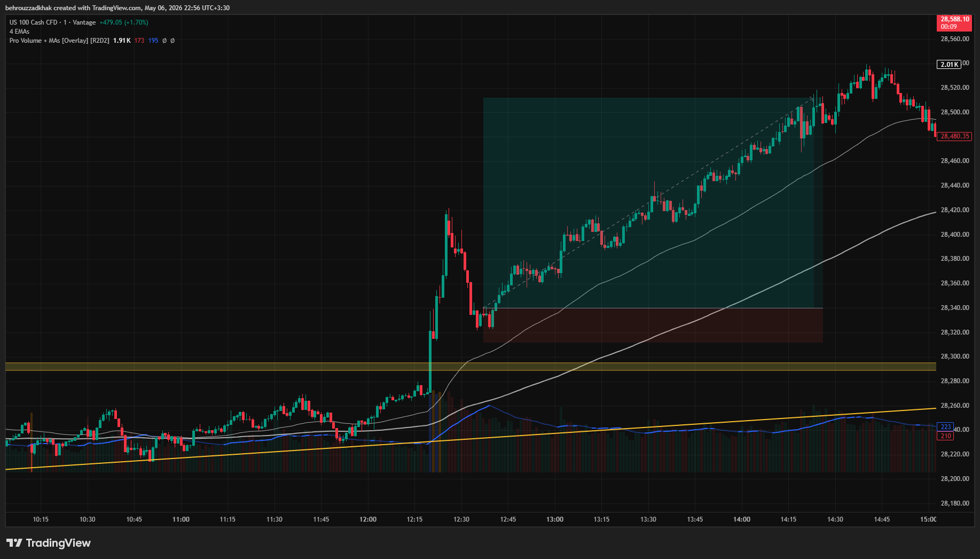Click the "28,260.00" price axis label
Image resolution: width=980 pixels, height=559 pixels.
click(955, 406)
